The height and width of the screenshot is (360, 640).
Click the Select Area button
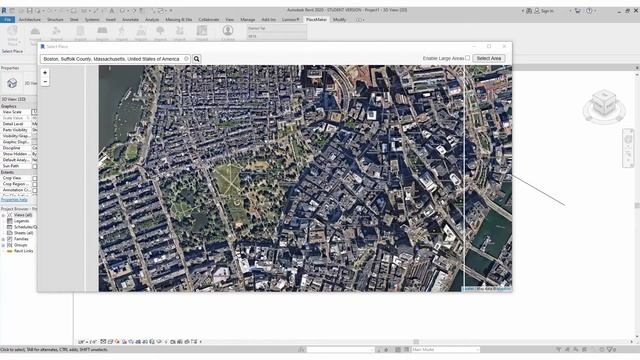(x=489, y=58)
